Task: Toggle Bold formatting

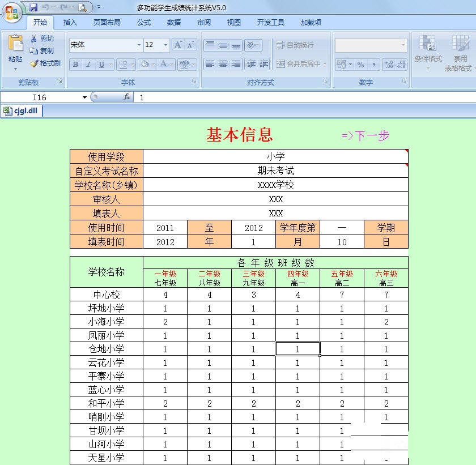Action: point(75,65)
